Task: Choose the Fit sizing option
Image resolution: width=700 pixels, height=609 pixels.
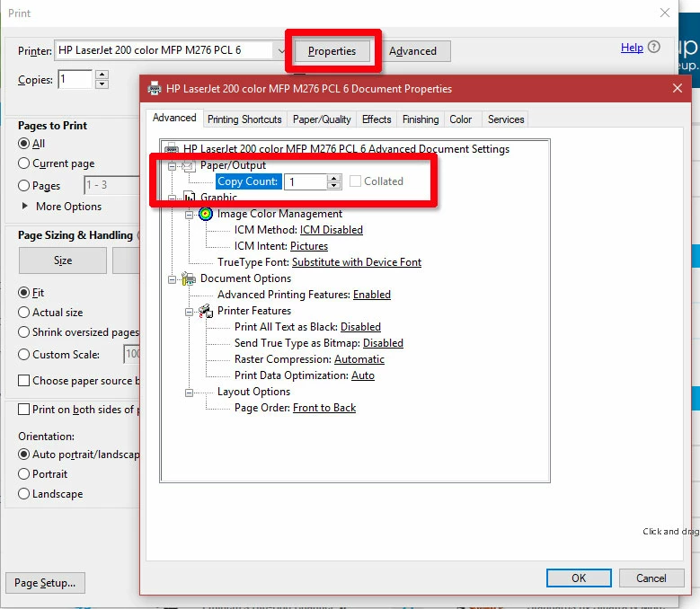Action: (x=23, y=293)
